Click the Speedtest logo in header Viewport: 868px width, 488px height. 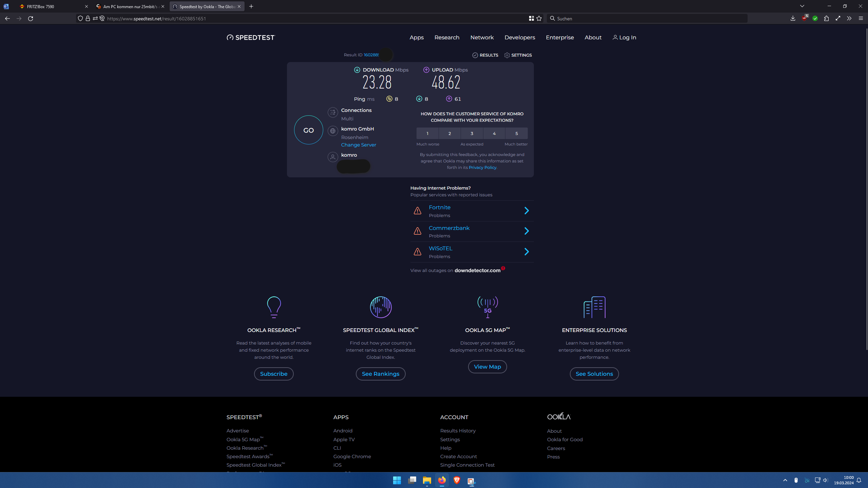click(x=251, y=37)
